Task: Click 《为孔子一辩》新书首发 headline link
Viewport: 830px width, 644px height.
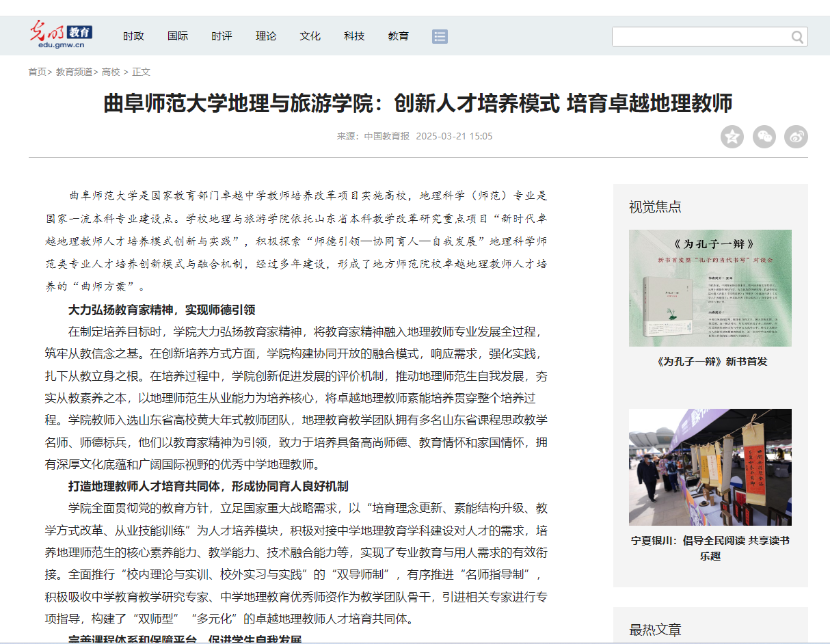Action: click(x=710, y=361)
